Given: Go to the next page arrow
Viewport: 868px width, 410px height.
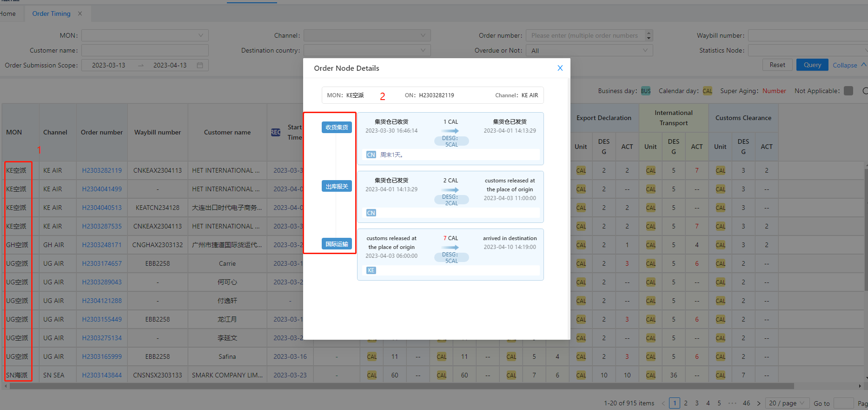Looking at the screenshot, I should pos(759,403).
